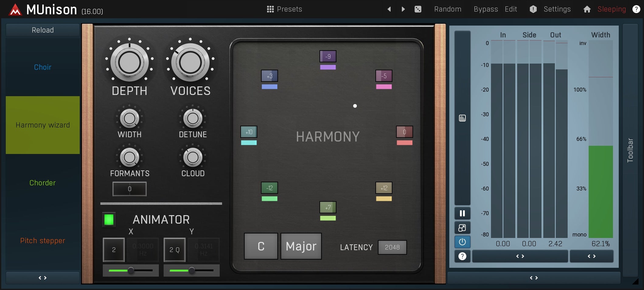The width and height of the screenshot is (644, 290).
Task: Pause the meters display
Action: [462, 213]
